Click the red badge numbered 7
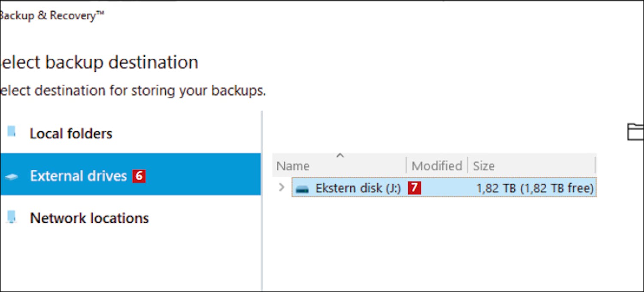 coord(414,188)
